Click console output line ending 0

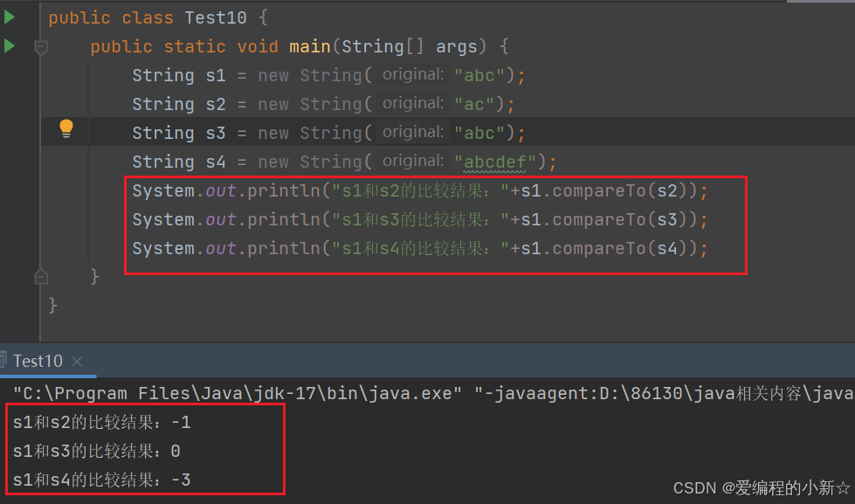[97, 451]
